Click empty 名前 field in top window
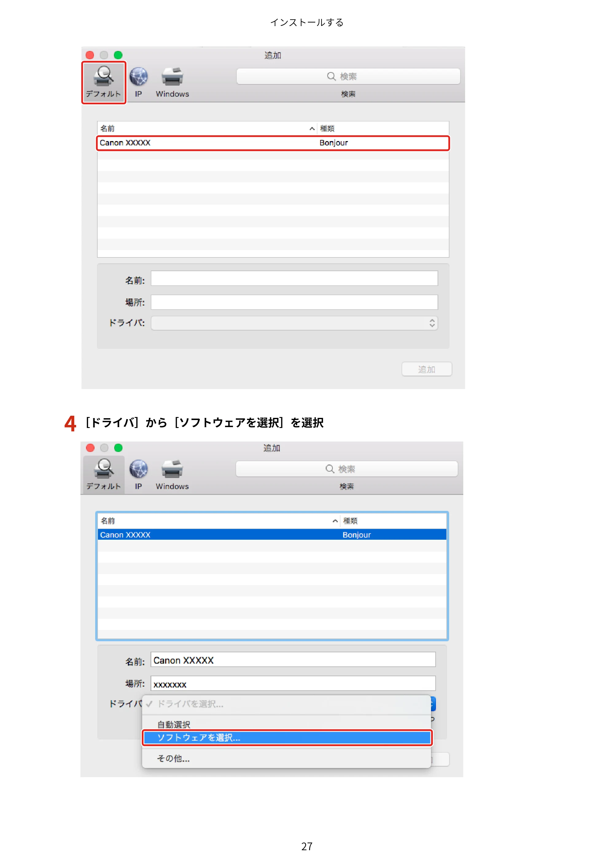The width and height of the screenshot is (614, 868). tap(294, 278)
